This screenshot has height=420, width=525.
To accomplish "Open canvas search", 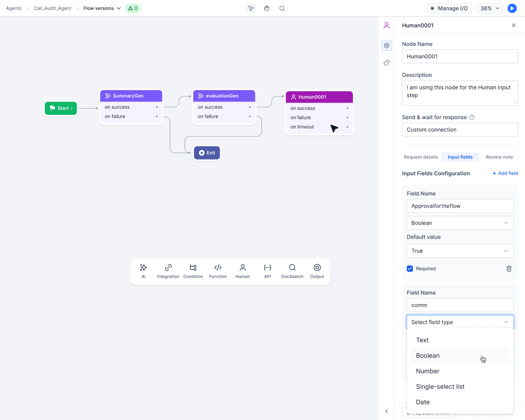I will click(282, 8).
